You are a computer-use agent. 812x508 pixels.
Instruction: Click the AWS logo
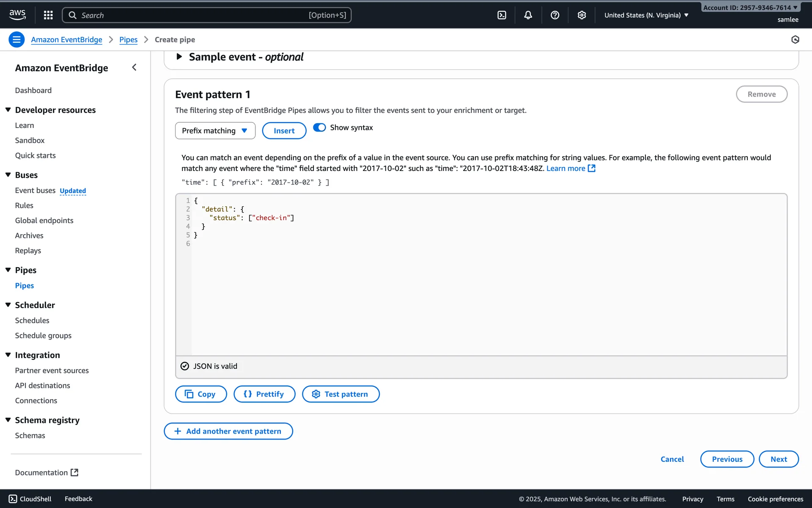(x=17, y=15)
